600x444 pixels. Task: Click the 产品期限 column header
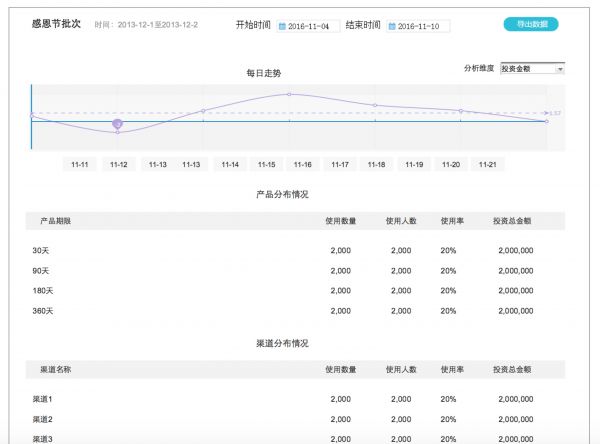(55, 220)
